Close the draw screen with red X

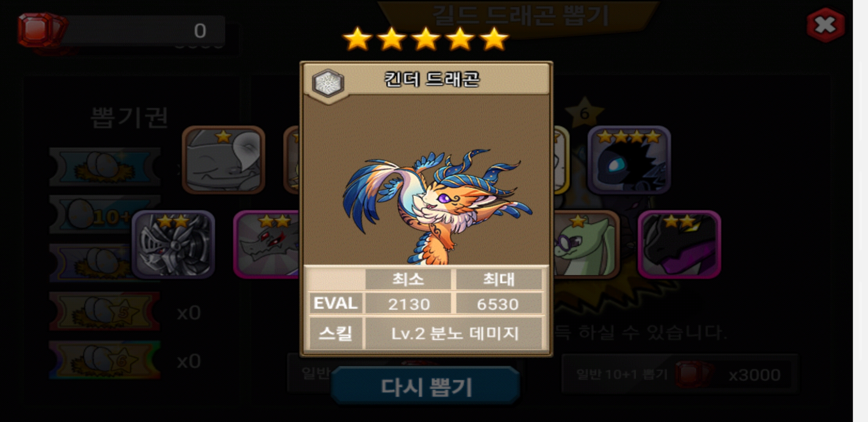pos(825,25)
